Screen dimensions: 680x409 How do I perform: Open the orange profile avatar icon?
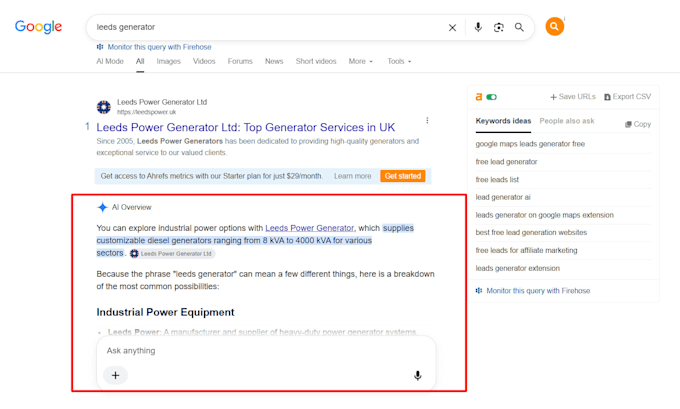tap(555, 26)
